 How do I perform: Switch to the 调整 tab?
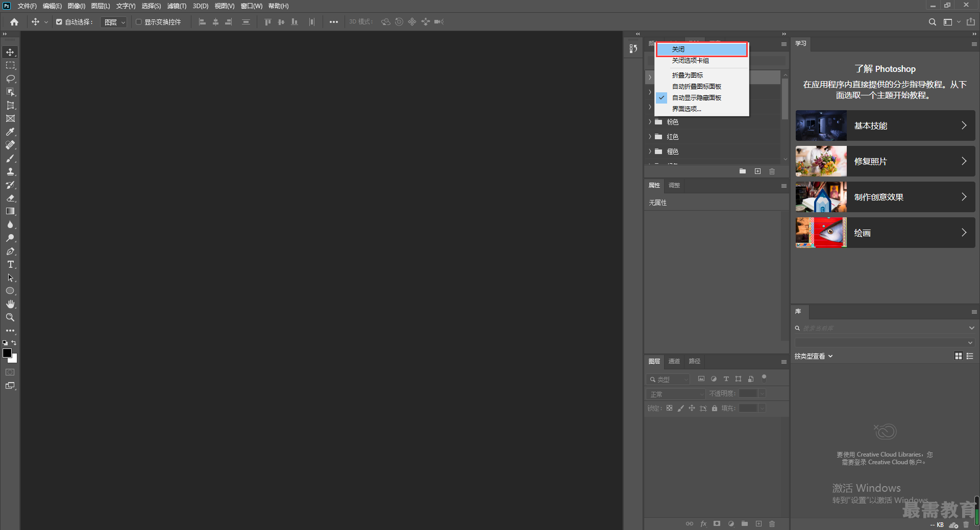pyautogui.click(x=674, y=185)
